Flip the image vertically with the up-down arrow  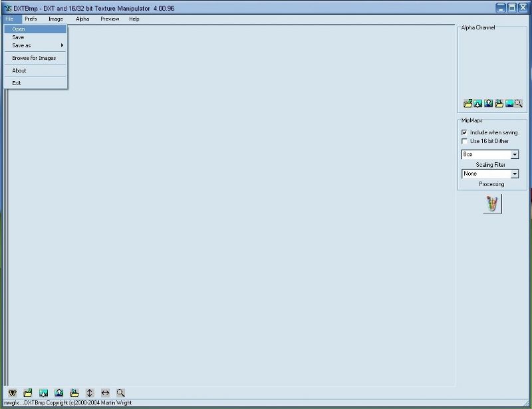90,393
